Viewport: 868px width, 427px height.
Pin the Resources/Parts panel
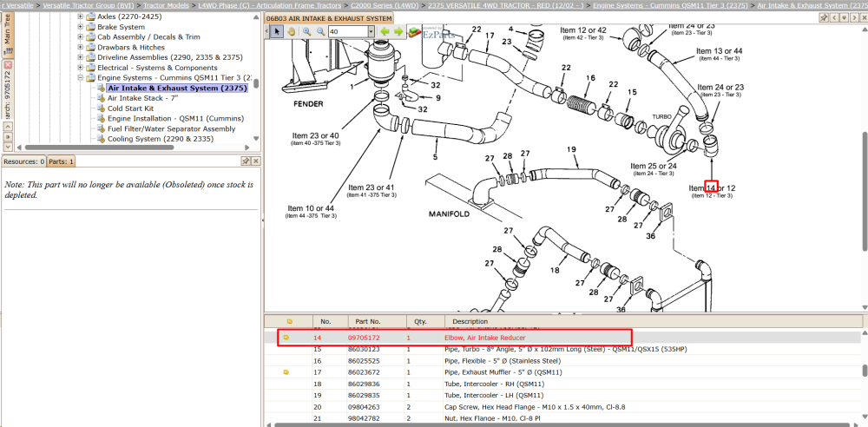[x=247, y=161]
